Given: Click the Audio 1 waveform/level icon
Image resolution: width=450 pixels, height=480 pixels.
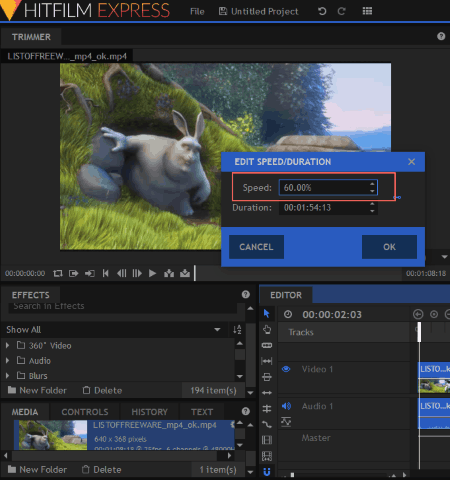Looking at the screenshot, I should (286, 422).
